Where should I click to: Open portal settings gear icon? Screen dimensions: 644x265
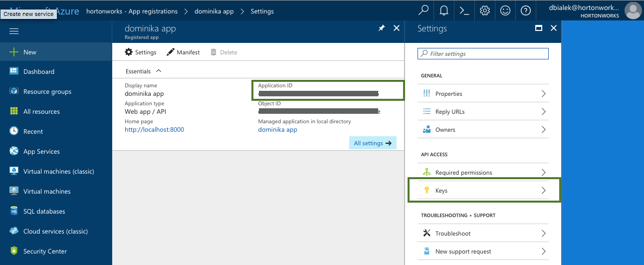[x=484, y=10]
